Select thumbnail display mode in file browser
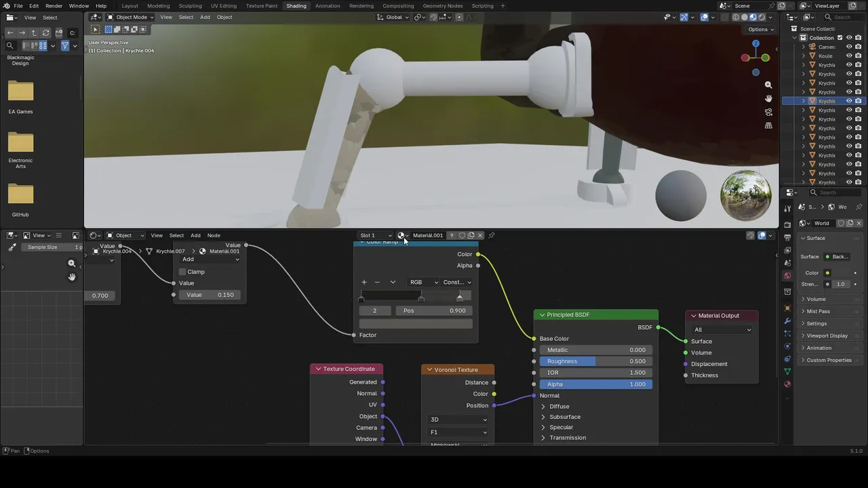This screenshot has width=868, height=488. (43, 46)
